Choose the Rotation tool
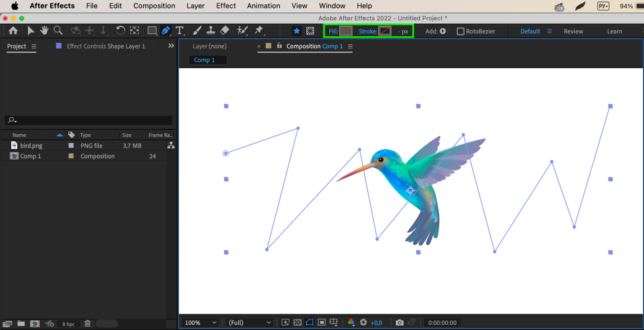This screenshot has width=644, height=330. coord(120,31)
